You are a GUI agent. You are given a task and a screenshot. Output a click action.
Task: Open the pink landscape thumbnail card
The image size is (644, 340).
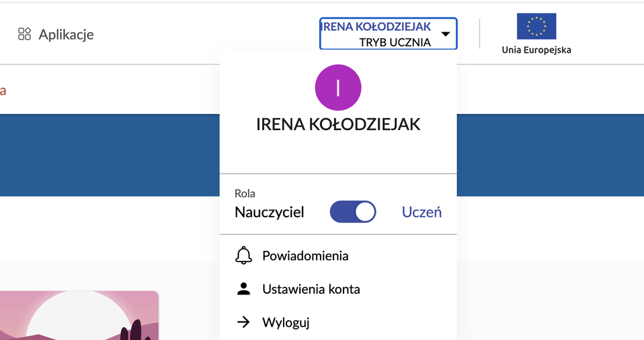(79, 315)
